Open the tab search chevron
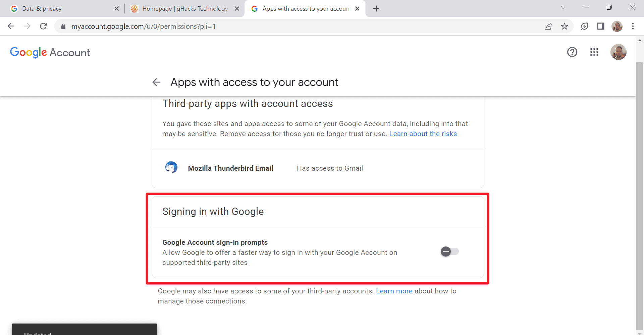Viewport: 644px width, 335px height. click(x=563, y=7)
